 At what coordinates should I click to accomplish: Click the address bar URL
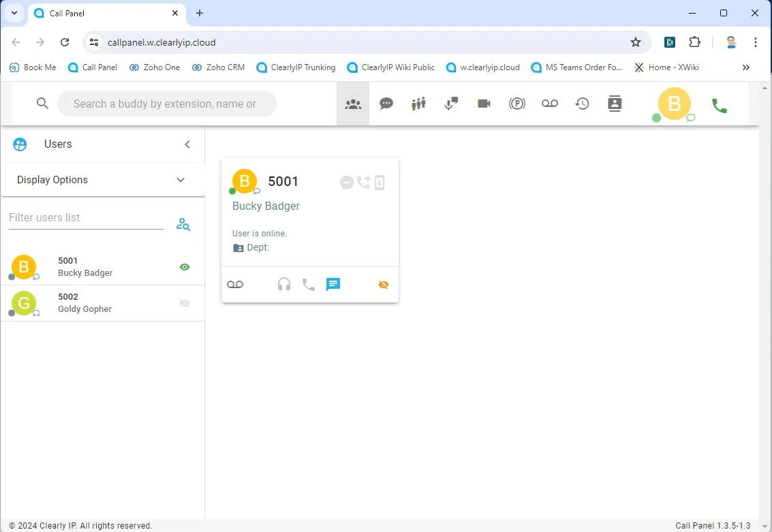click(161, 42)
